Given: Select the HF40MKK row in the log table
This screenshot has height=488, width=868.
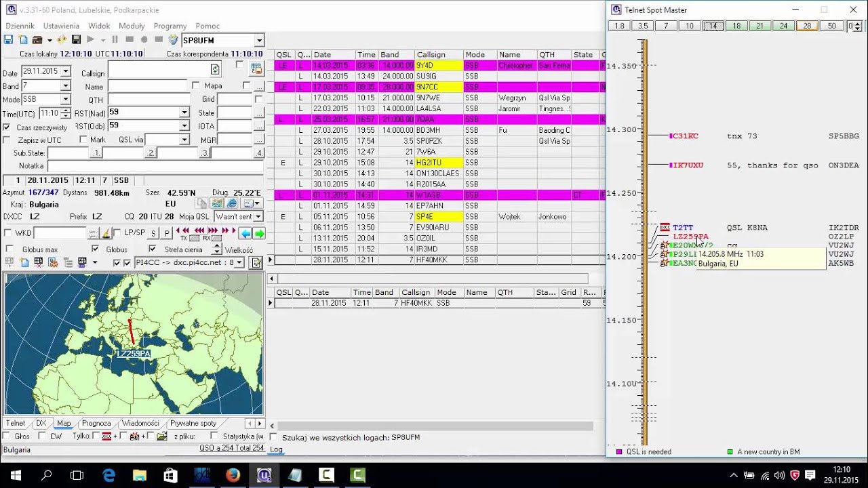Looking at the screenshot, I should point(439,260).
